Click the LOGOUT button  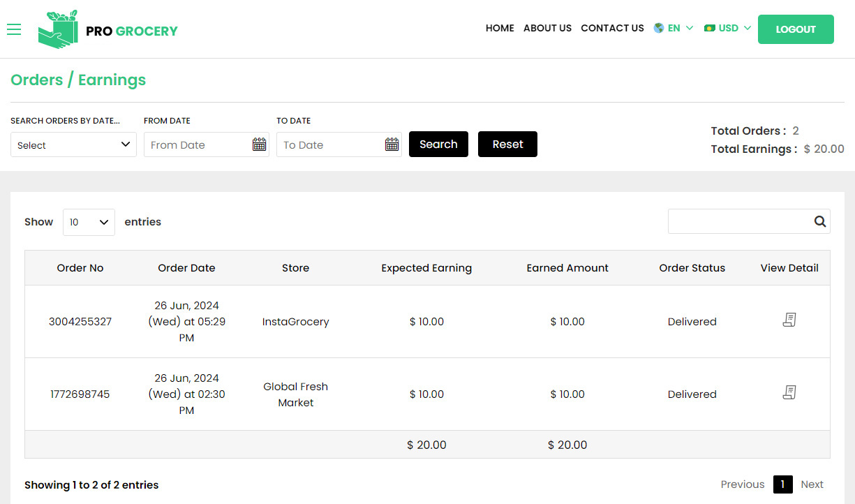pyautogui.click(x=796, y=29)
